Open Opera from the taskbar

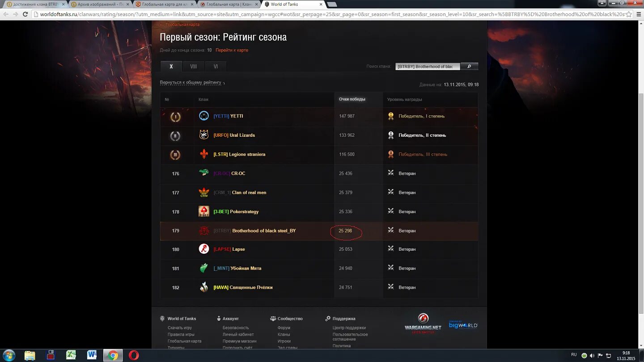[x=134, y=355]
